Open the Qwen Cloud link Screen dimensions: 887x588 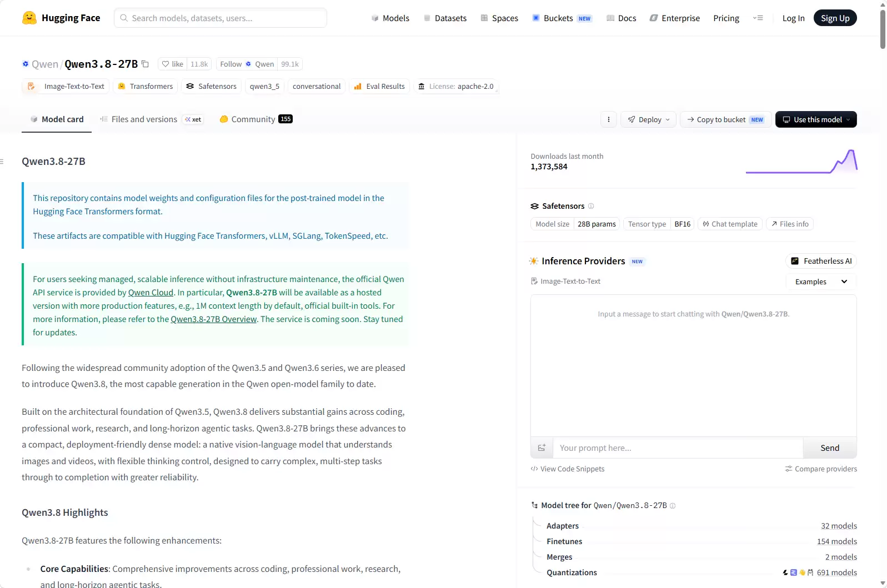[151, 293]
